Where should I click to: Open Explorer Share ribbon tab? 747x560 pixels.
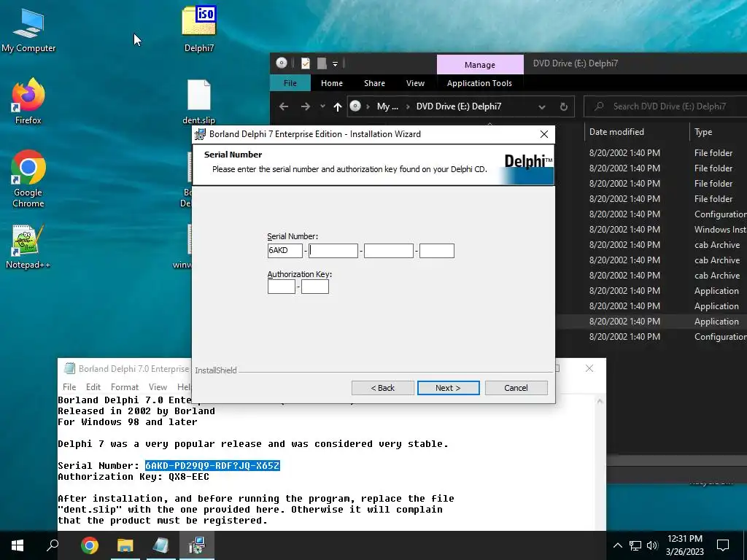click(374, 83)
